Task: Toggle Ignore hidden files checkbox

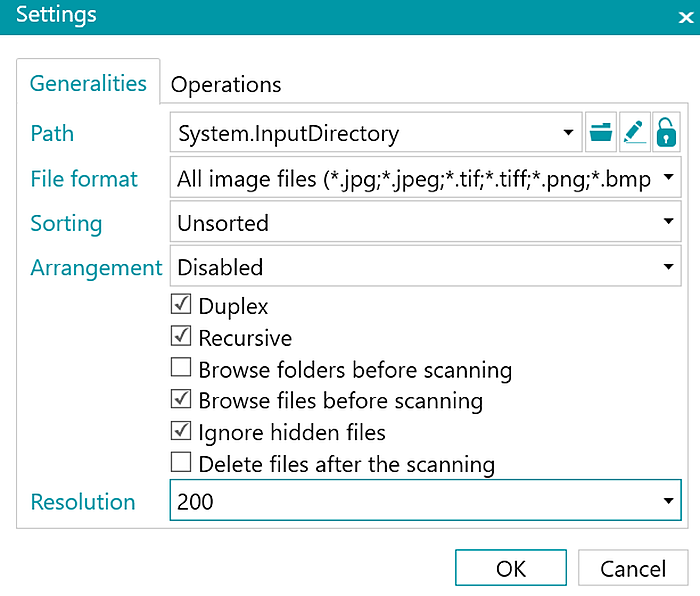Action: [x=181, y=431]
